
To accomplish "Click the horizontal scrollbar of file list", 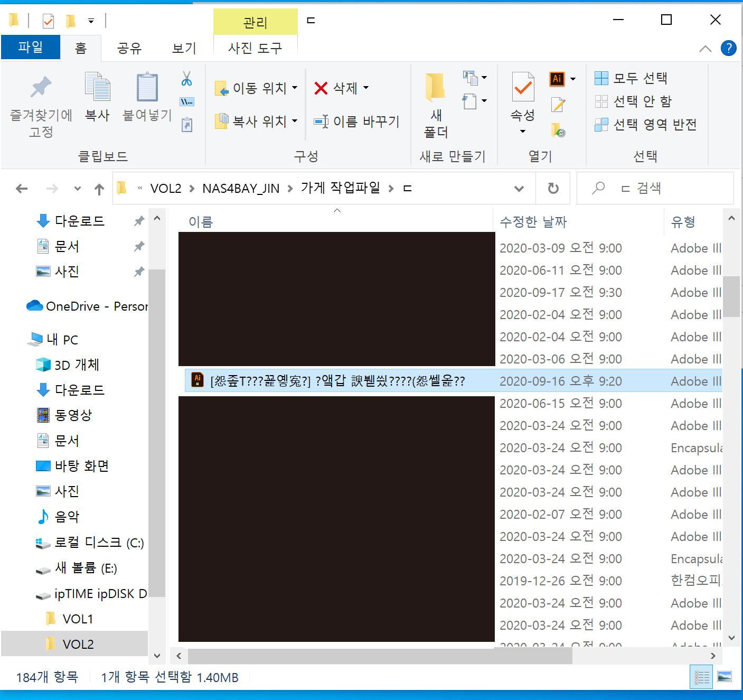I will point(380,656).
